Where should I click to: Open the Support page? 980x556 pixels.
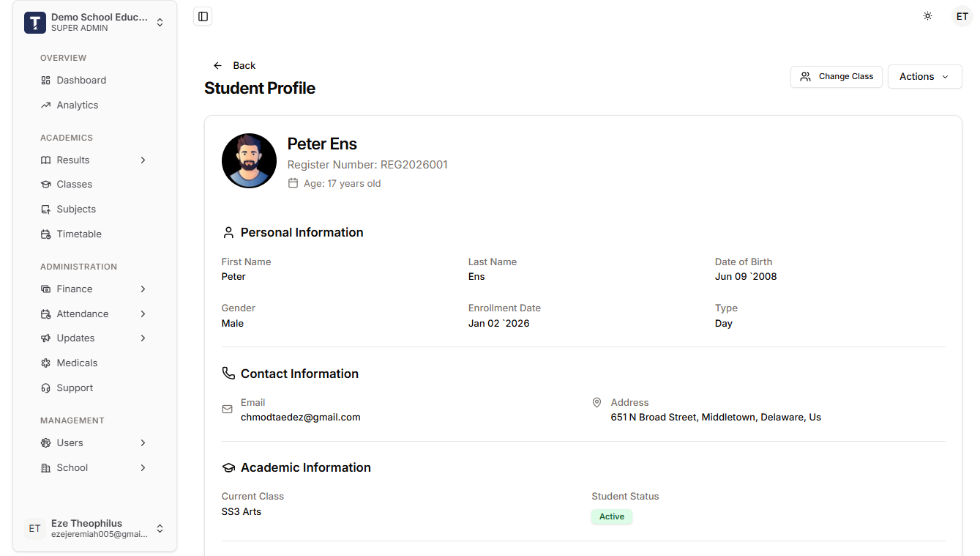coord(75,388)
